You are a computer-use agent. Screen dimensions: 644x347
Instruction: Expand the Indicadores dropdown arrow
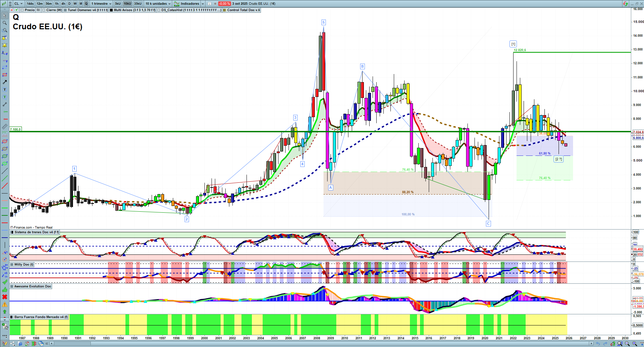click(203, 4)
